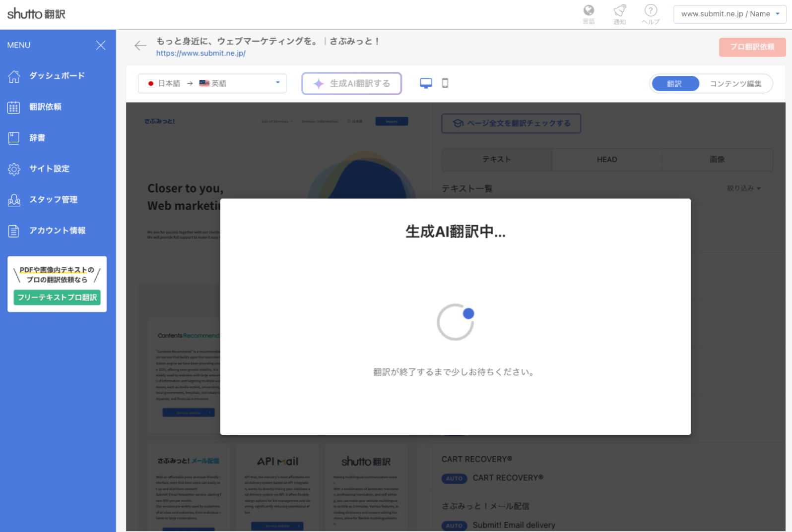Click the サイト設定 gear icon
Viewport: 792px width, 532px height.
pos(14,169)
